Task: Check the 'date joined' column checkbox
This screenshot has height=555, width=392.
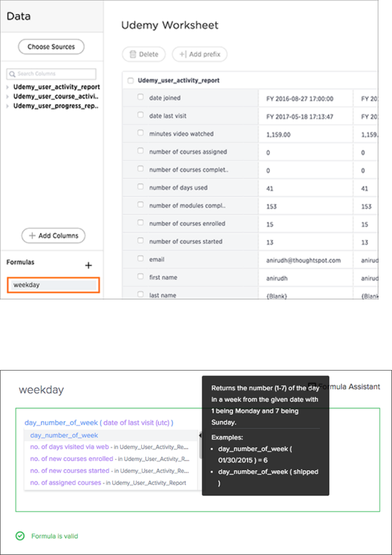Action: (141, 98)
